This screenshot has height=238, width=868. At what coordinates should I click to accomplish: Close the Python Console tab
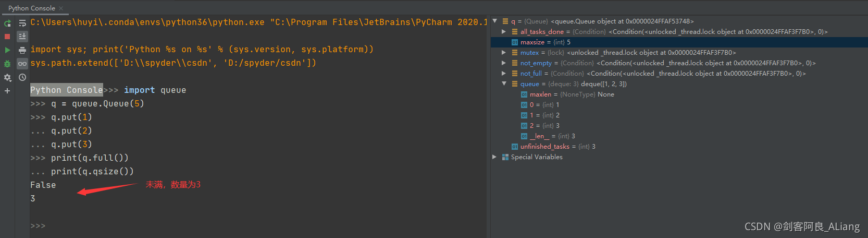pos(61,8)
